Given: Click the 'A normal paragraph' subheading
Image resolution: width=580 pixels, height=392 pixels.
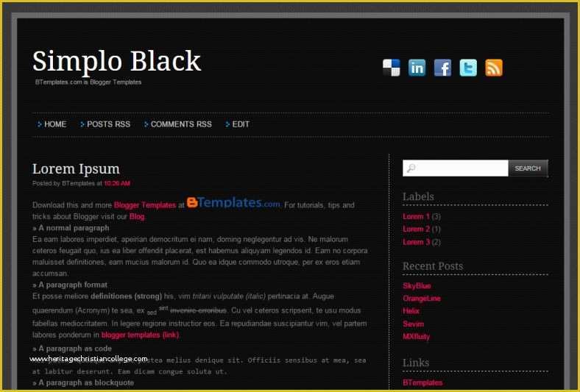Looking at the screenshot, I should (x=74, y=228).
